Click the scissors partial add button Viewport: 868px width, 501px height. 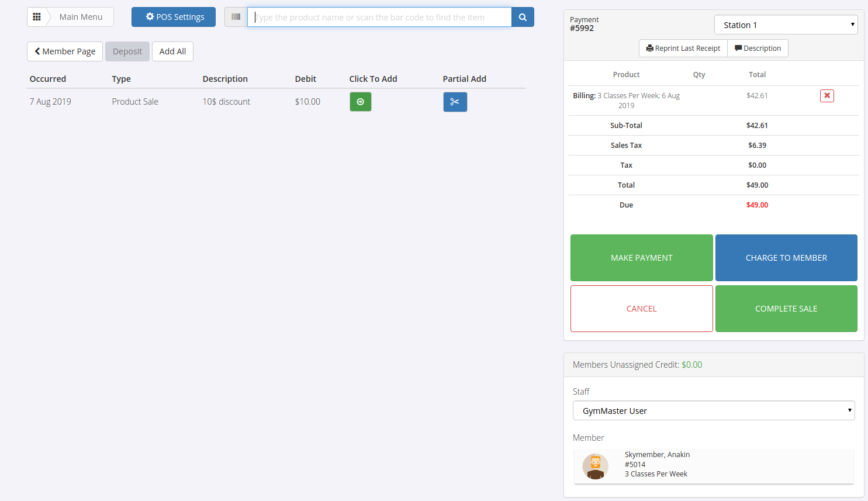click(x=455, y=102)
